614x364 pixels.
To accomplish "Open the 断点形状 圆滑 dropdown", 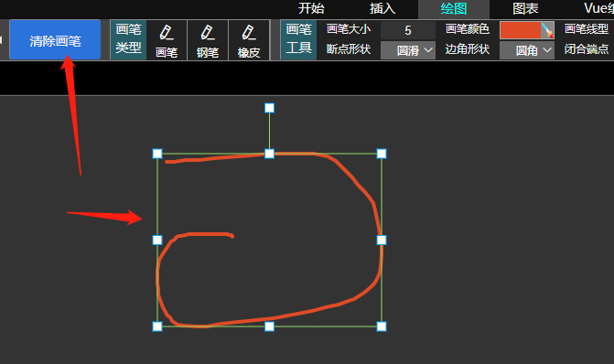I will (x=407, y=50).
